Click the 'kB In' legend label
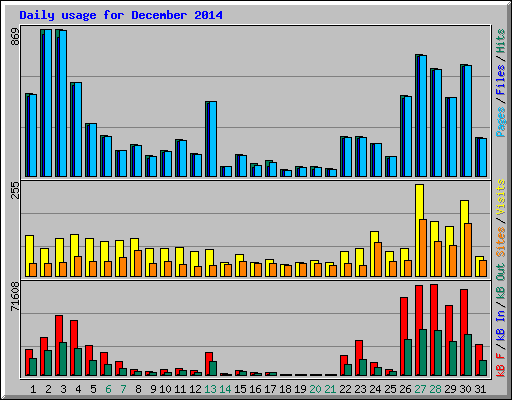Image resolution: width=512 pixels, height=400 pixels. click(500, 327)
